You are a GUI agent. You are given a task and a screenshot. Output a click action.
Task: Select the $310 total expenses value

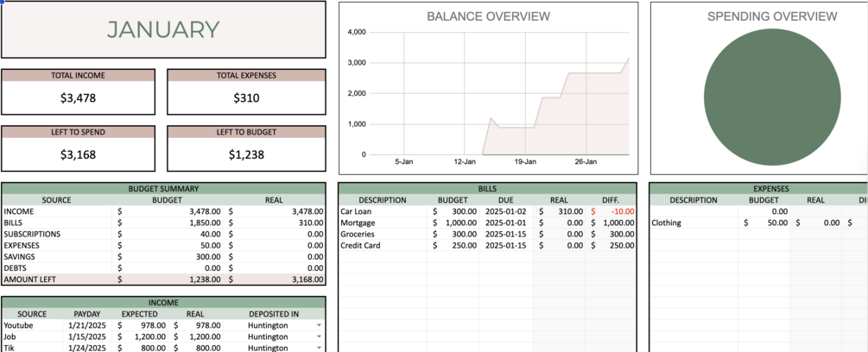point(246,98)
